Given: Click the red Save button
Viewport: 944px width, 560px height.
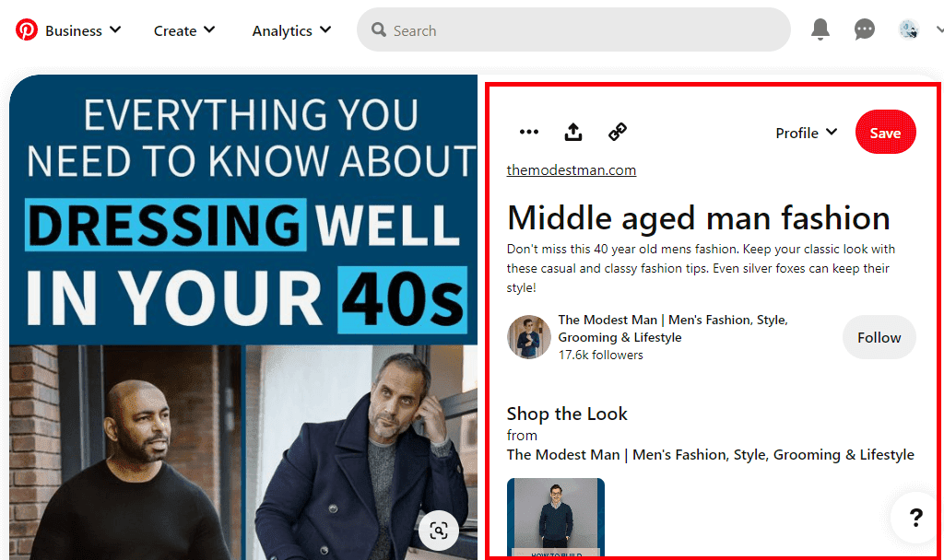Looking at the screenshot, I should pos(885,133).
